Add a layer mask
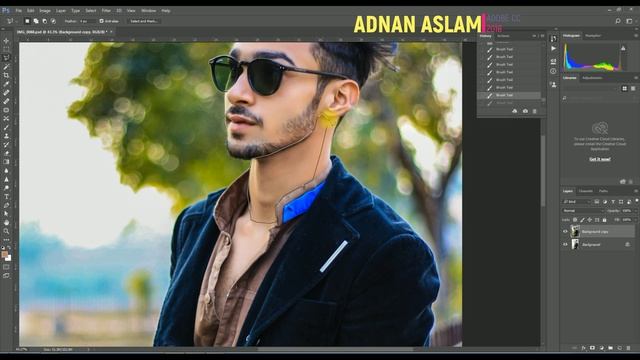This screenshot has width=640, height=360. click(592, 348)
